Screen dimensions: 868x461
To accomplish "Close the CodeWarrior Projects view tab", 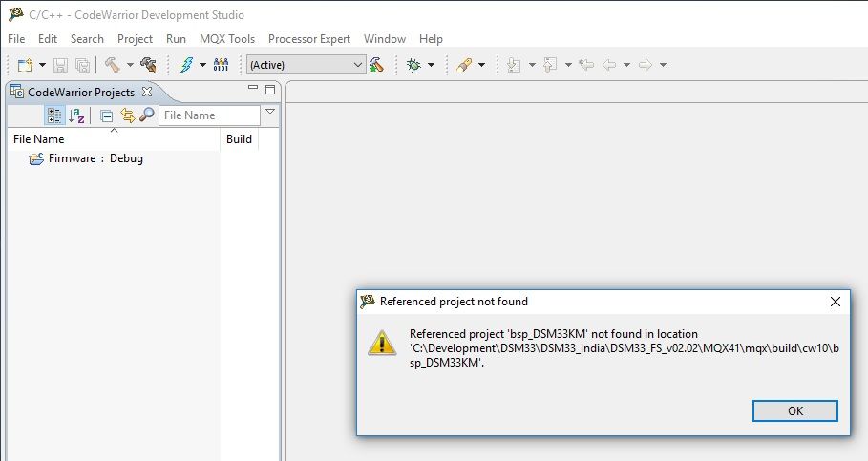I will (147, 92).
